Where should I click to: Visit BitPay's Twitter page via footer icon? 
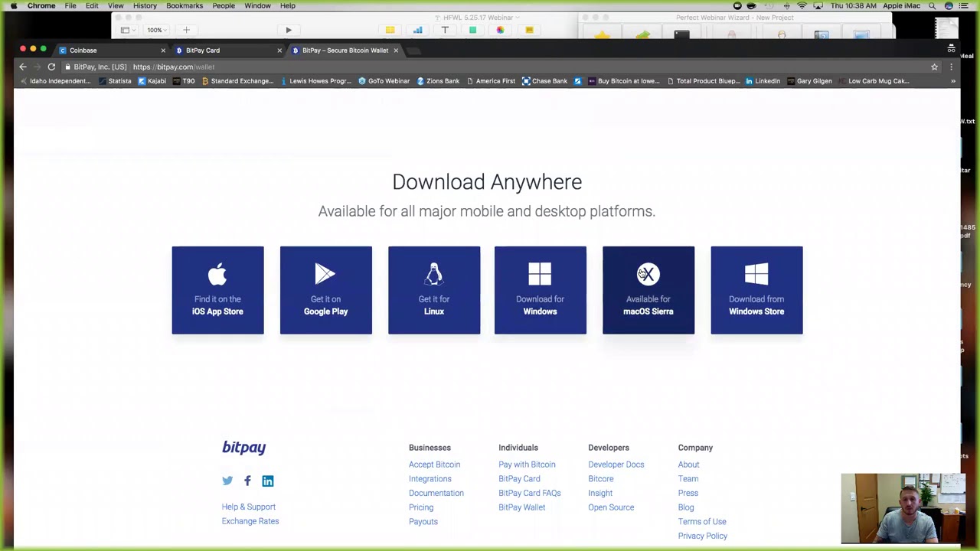(x=227, y=481)
